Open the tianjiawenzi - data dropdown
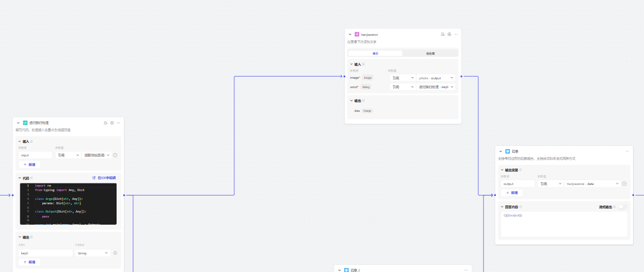The width and height of the screenshot is (644, 272). pyautogui.click(x=593, y=184)
